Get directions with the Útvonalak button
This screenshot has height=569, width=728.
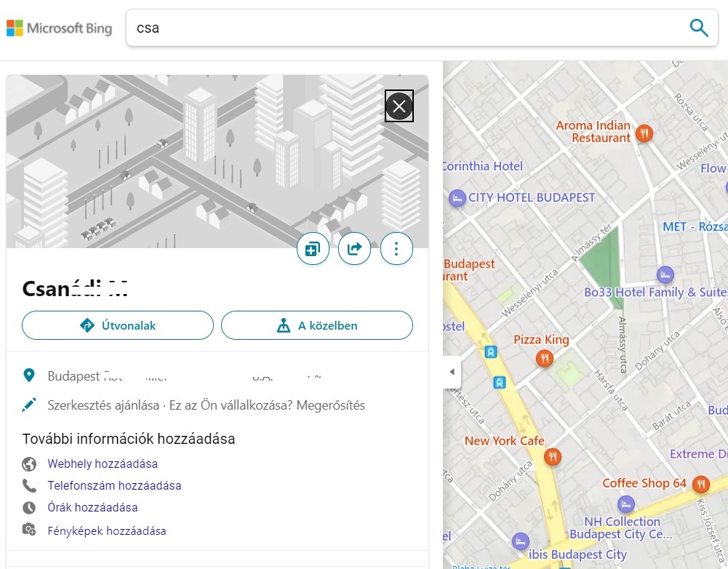pyautogui.click(x=118, y=325)
